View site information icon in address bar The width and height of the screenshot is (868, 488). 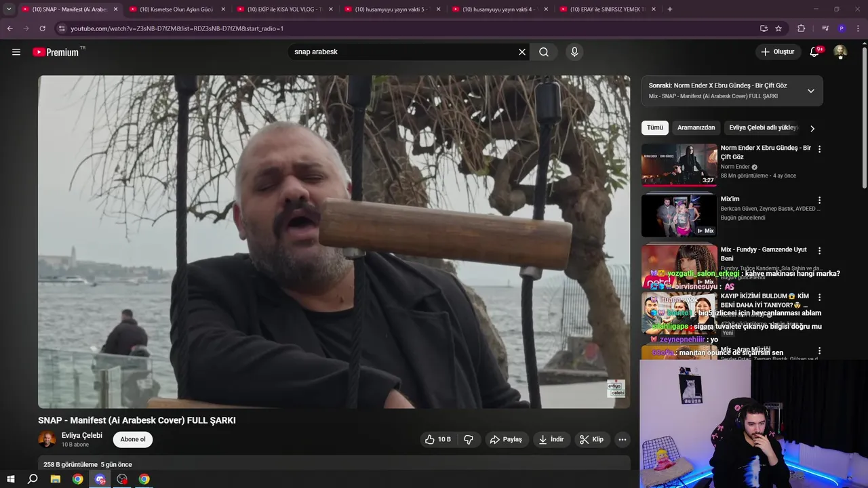[62, 28]
